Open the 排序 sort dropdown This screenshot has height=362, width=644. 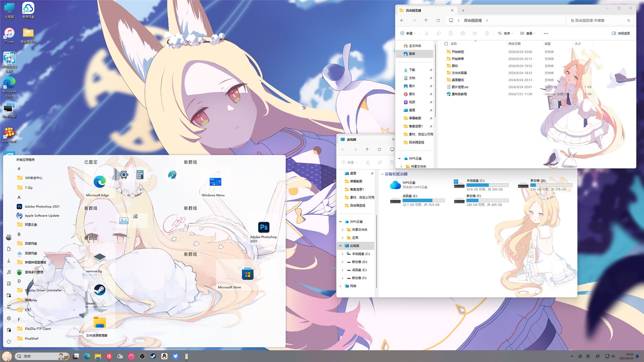click(505, 33)
